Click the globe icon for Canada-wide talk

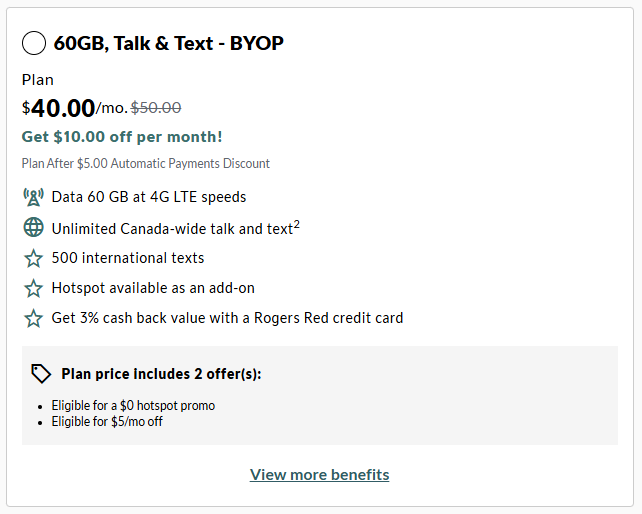point(33,228)
